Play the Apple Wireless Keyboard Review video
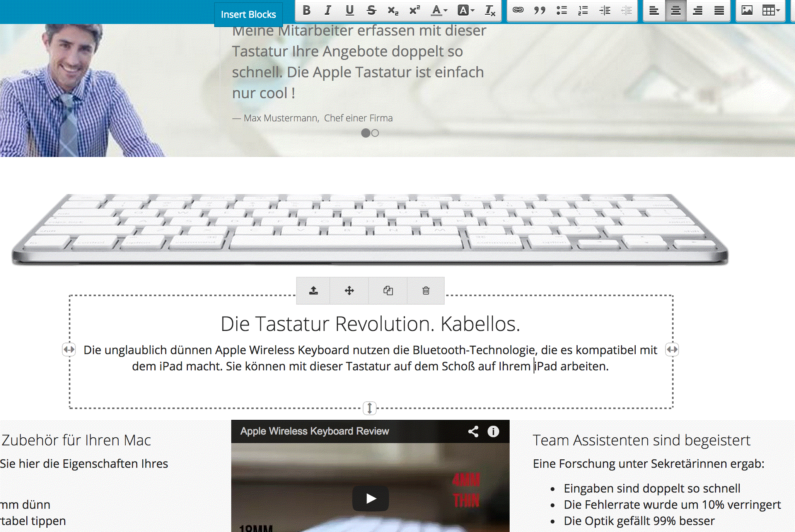 (370, 498)
